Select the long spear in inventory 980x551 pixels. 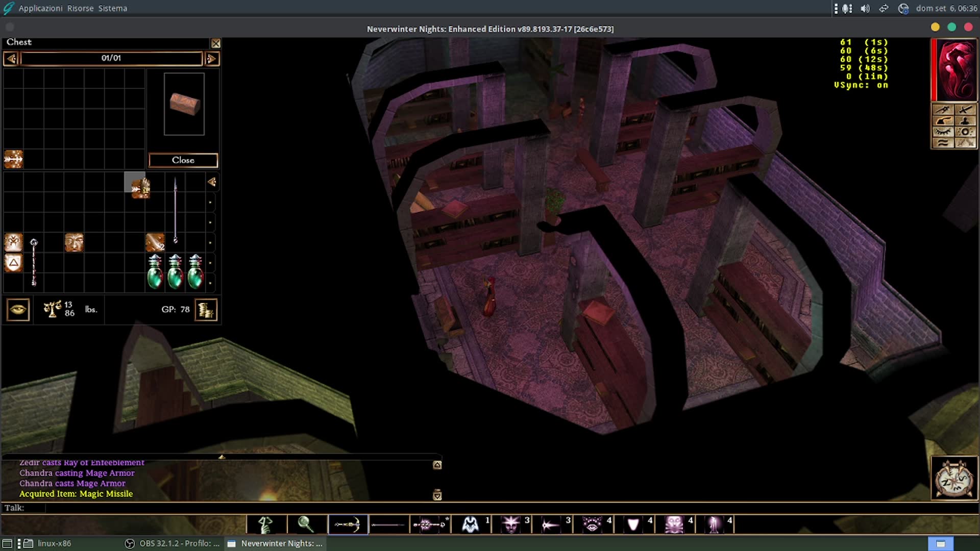[176, 210]
